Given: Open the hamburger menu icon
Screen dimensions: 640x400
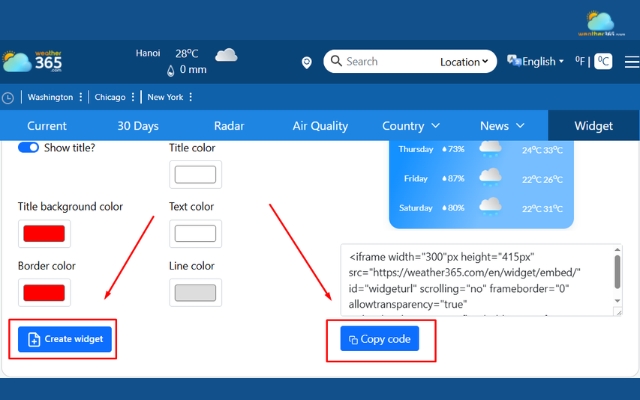Looking at the screenshot, I should coord(632,62).
